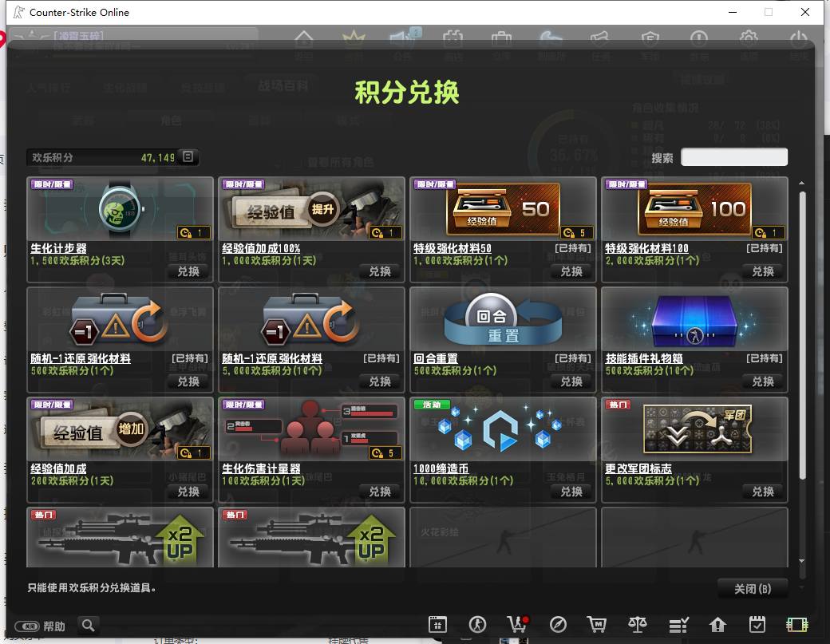
Task: Click 兑换 for 回合重置
Action: (571, 381)
